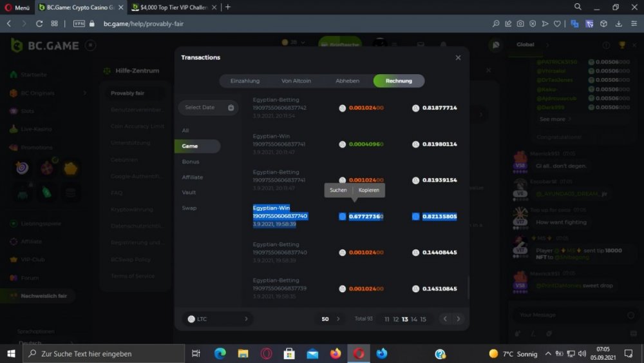Click the calendar icon in Select Date

coord(231,108)
